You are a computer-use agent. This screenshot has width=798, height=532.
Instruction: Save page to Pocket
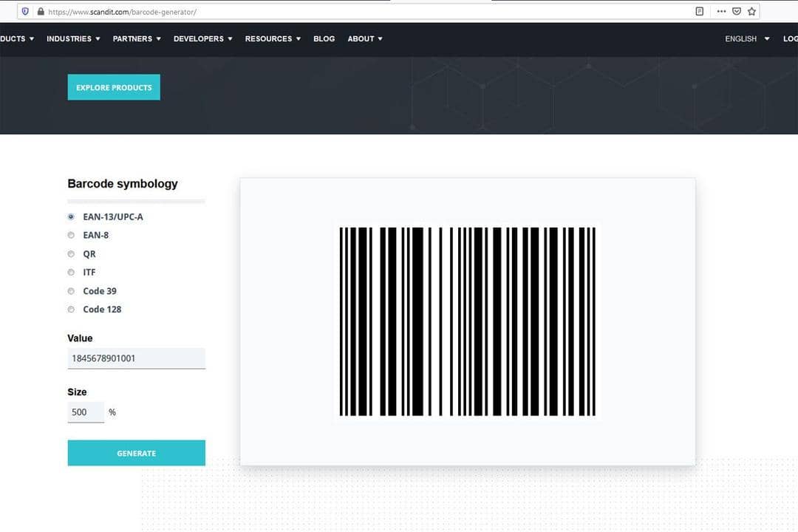click(736, 11)
